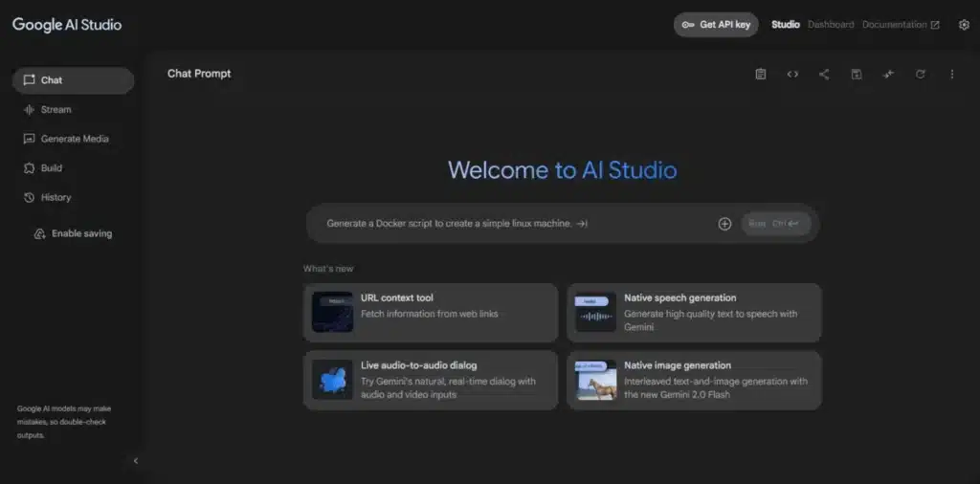Viewport: 980px width, 484px height.
Task: Click the horse image thumbnail
Action: coord(595,381)
